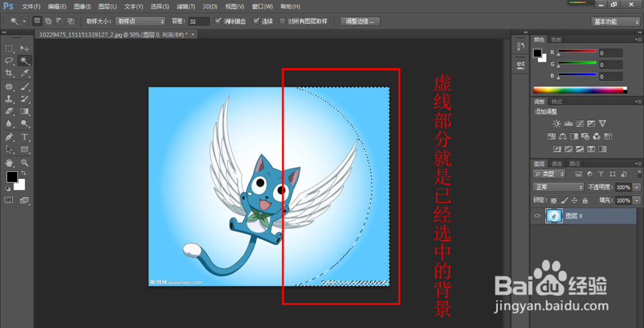Select the Move tool

tap(24, 48)
